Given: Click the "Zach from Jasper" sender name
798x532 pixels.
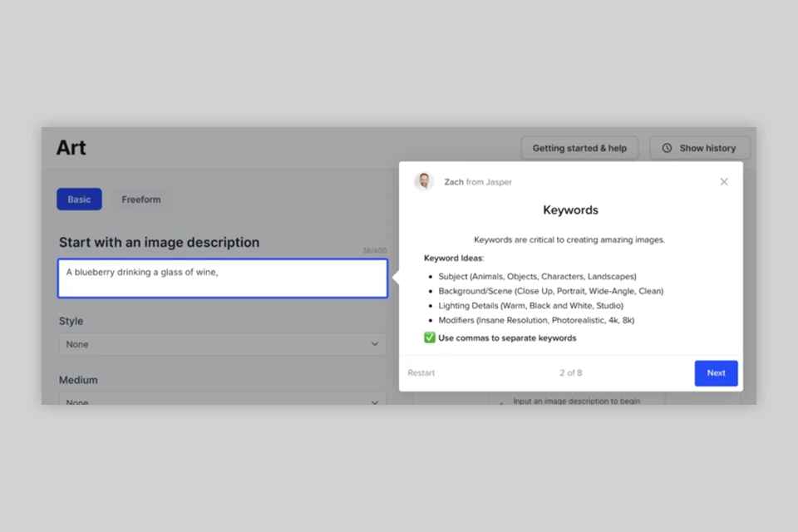Looking at the screenshot, I should coord(478,182).
